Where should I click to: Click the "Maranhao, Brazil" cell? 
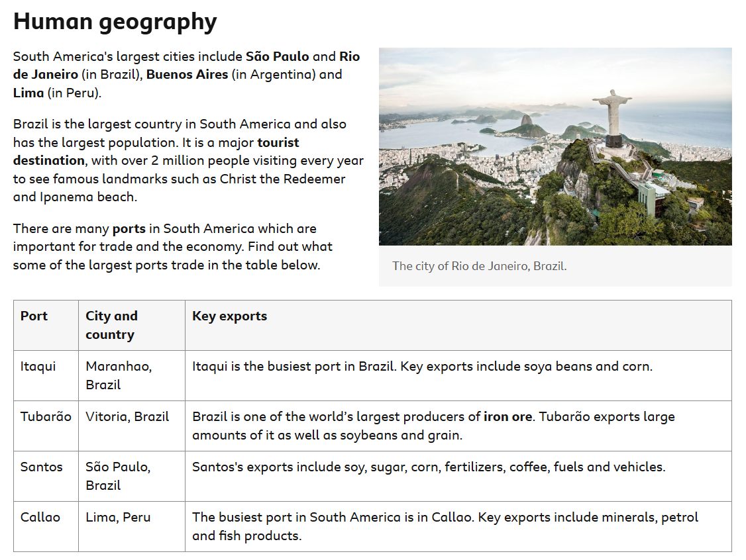coord(132,375)
